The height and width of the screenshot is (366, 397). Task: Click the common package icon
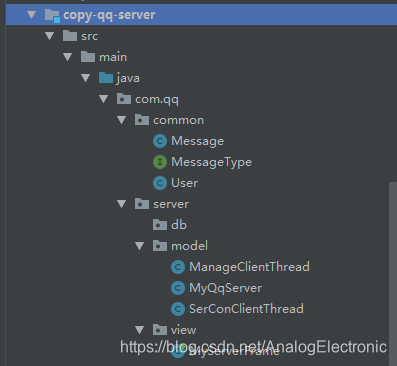point(142,120)
